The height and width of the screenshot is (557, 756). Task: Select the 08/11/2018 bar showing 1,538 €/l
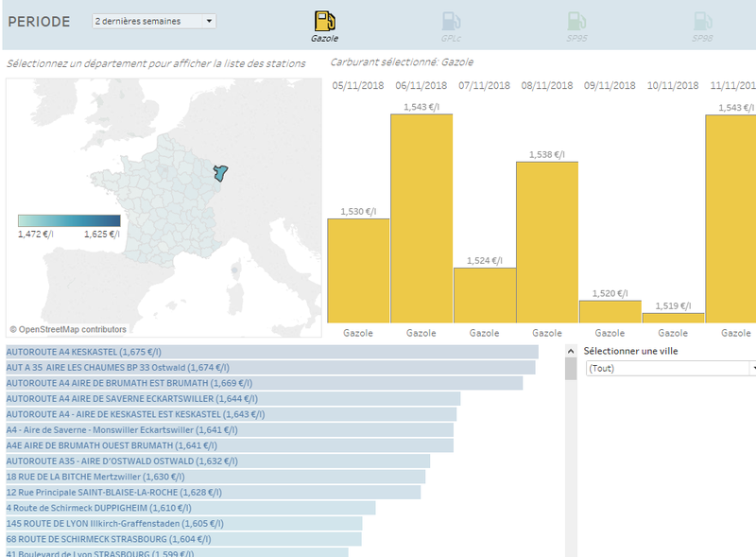tap(547, 241)
